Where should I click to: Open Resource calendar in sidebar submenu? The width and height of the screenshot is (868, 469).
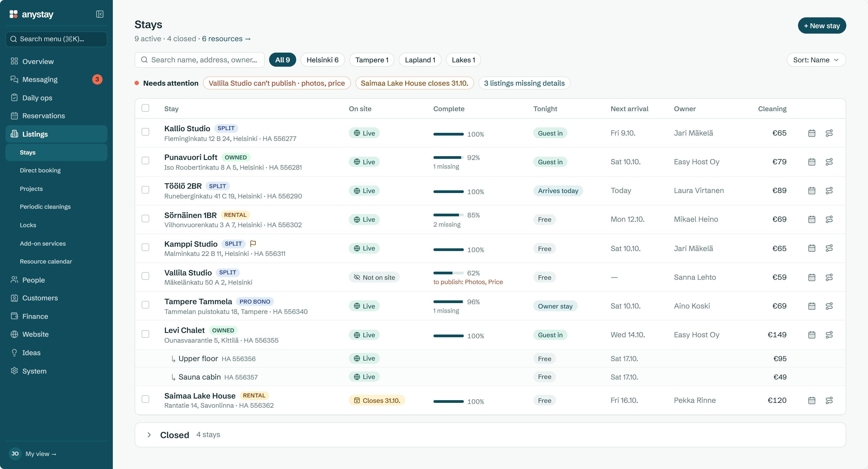[x=46, y=261]
